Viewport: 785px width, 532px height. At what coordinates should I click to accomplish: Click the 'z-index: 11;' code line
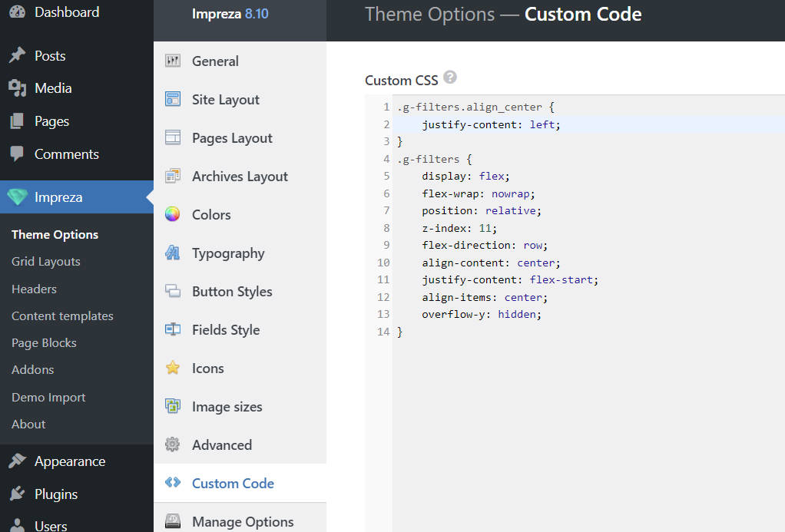pyautogui.click(x=459, y=228)
